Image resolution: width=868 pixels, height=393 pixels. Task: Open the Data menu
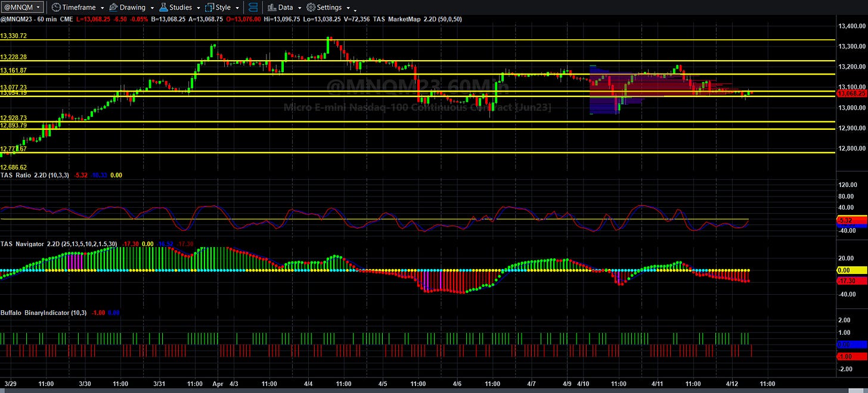(286, 7)
